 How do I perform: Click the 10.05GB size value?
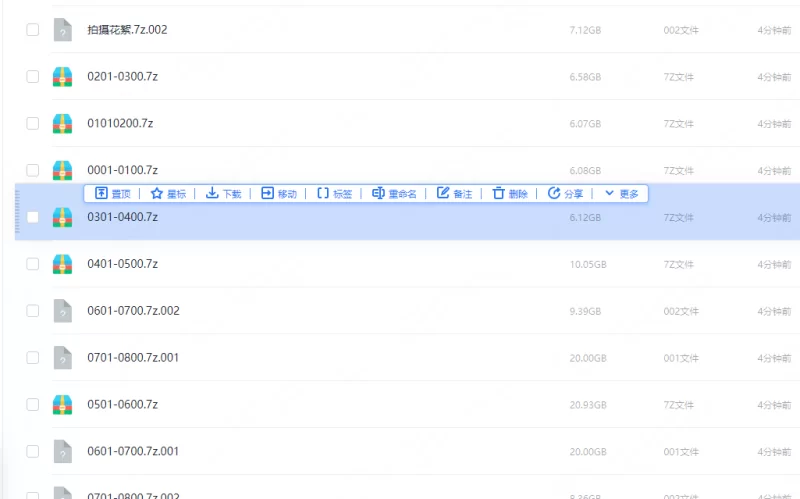coord(588,264)
